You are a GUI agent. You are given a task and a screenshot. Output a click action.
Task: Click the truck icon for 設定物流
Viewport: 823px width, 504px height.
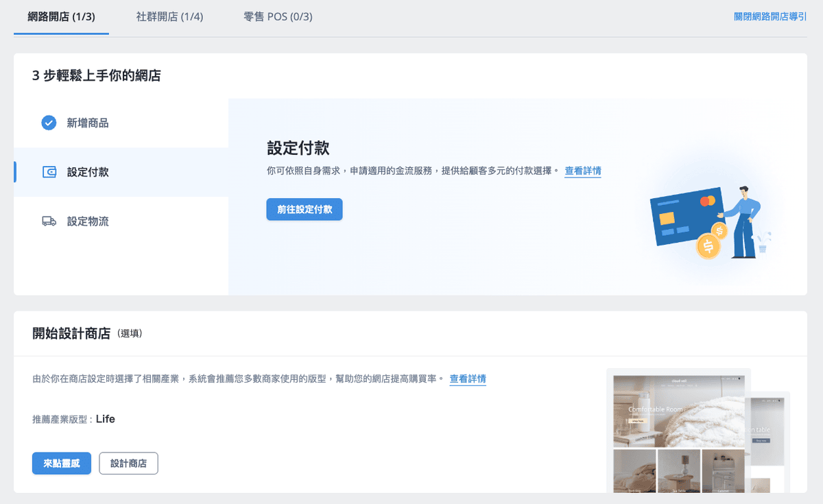[49, 221]
